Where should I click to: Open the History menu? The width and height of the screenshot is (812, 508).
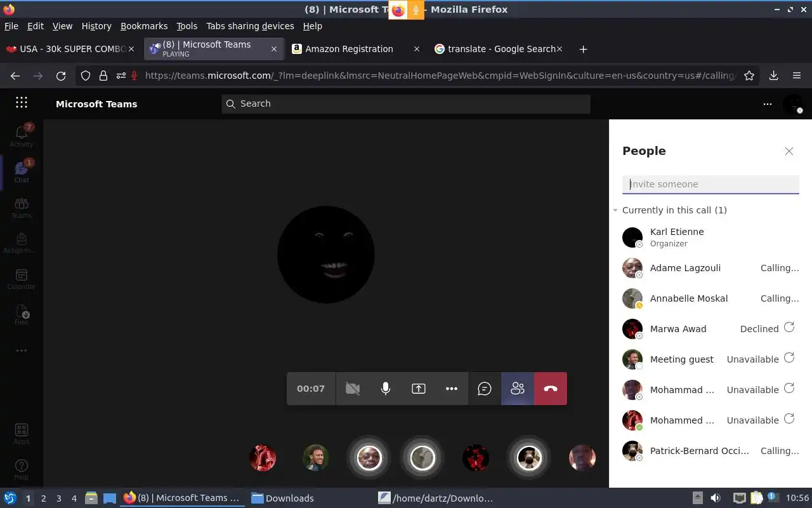coord(96,26)
